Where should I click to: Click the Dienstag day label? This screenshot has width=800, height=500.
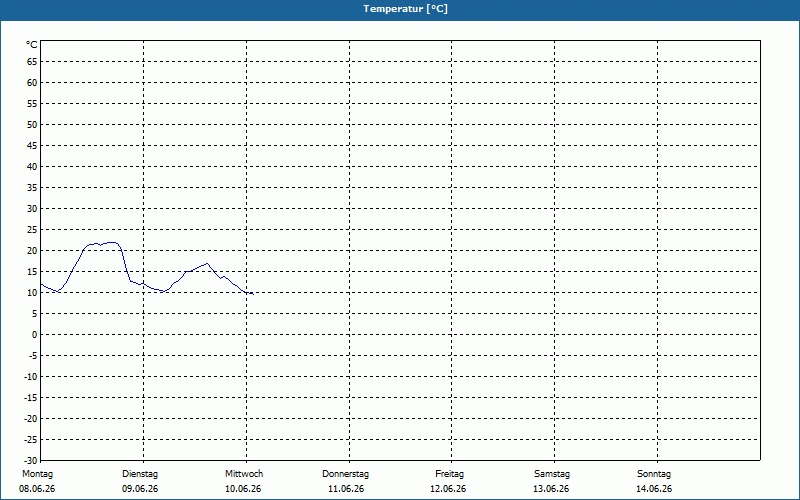(140, 474)
